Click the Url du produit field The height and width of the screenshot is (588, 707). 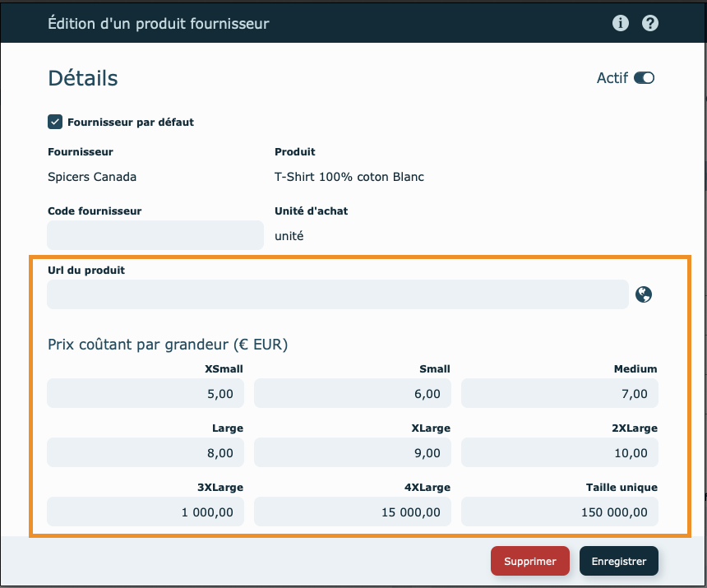[337, 294]
